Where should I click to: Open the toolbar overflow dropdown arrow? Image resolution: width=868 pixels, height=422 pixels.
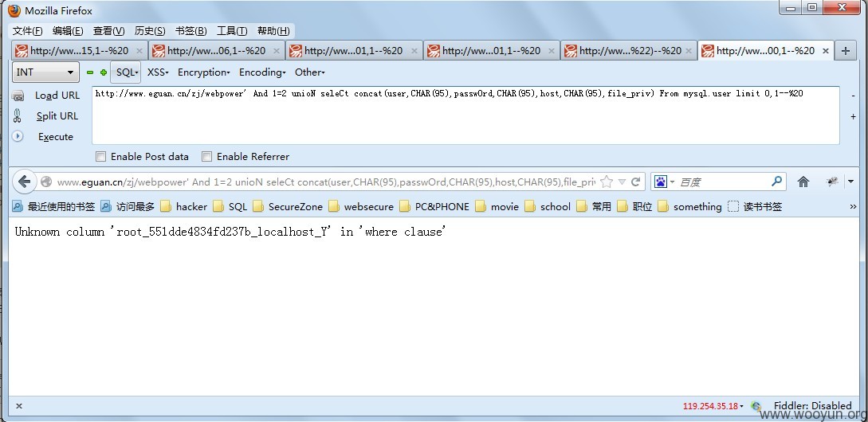pos(850,182)
